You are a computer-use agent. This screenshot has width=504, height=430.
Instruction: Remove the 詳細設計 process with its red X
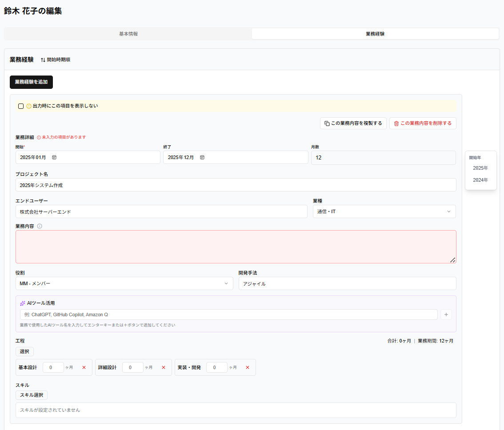point(164,367)
